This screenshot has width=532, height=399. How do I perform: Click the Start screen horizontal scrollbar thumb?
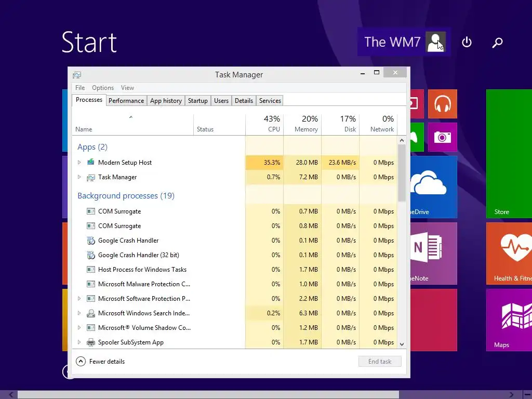pos(208,395)
